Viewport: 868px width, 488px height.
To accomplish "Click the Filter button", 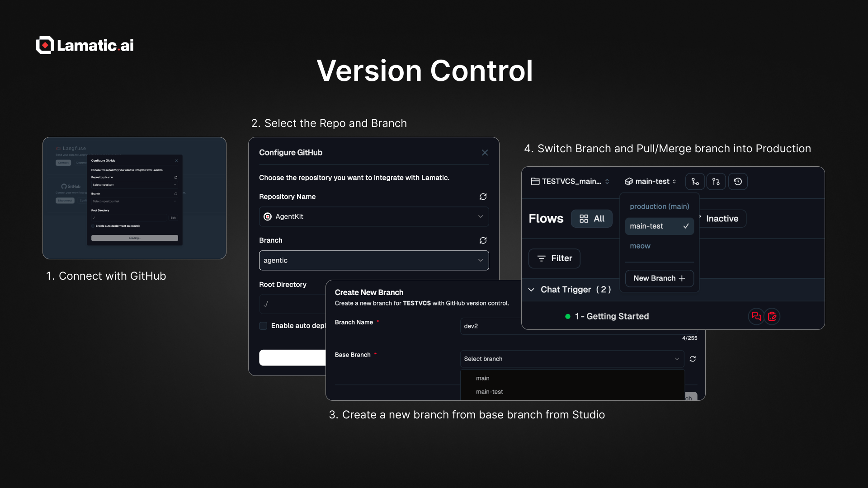I will point(554,258).
